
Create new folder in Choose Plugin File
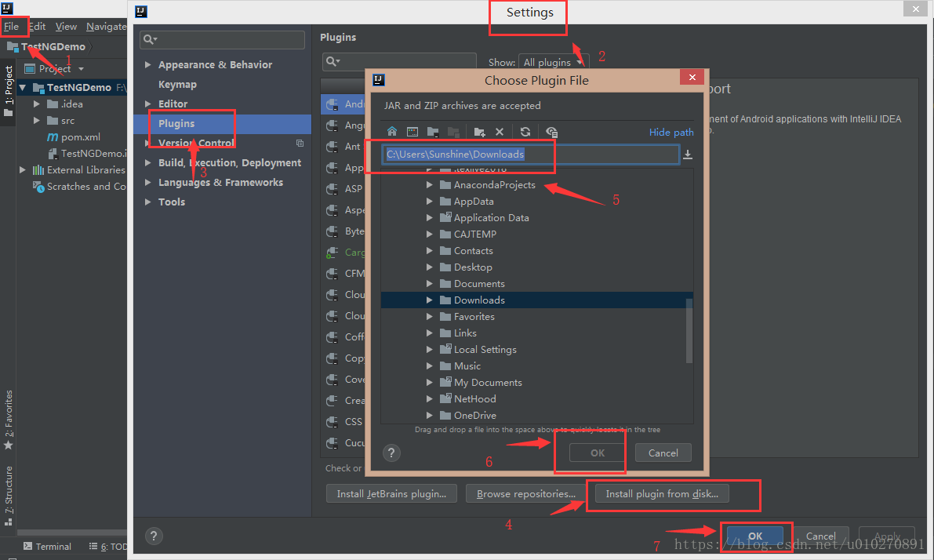[479, 132]
